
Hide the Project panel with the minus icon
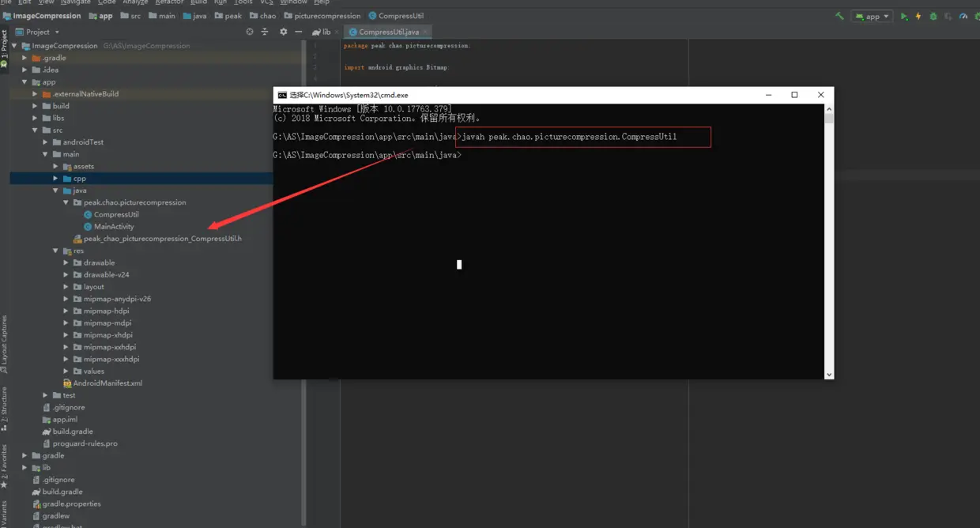[298, 32]
